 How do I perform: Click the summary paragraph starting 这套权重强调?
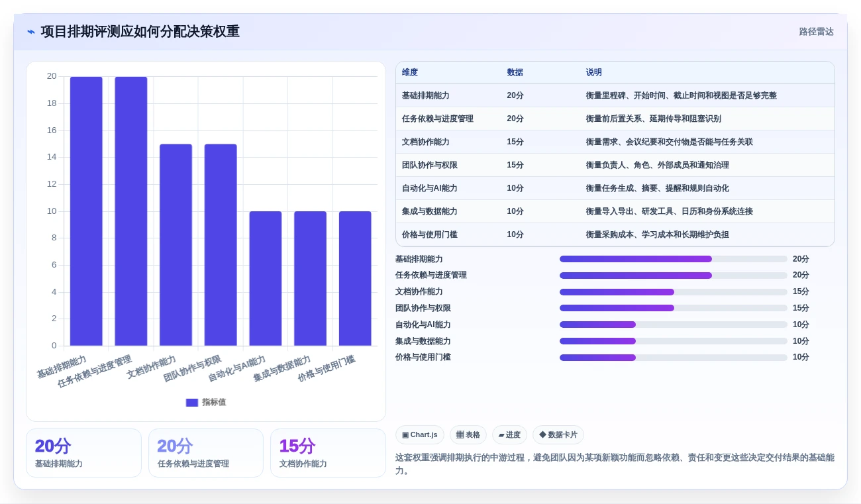click(x=615, y=464)
